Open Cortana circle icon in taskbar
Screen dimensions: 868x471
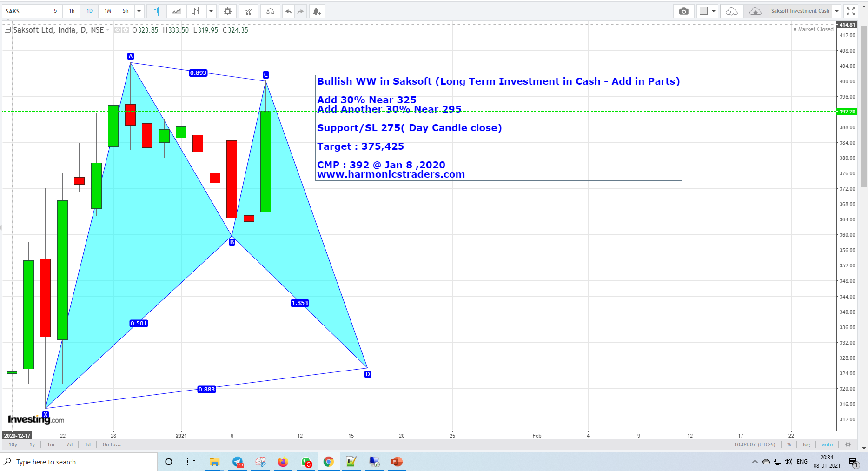point(169,462)
